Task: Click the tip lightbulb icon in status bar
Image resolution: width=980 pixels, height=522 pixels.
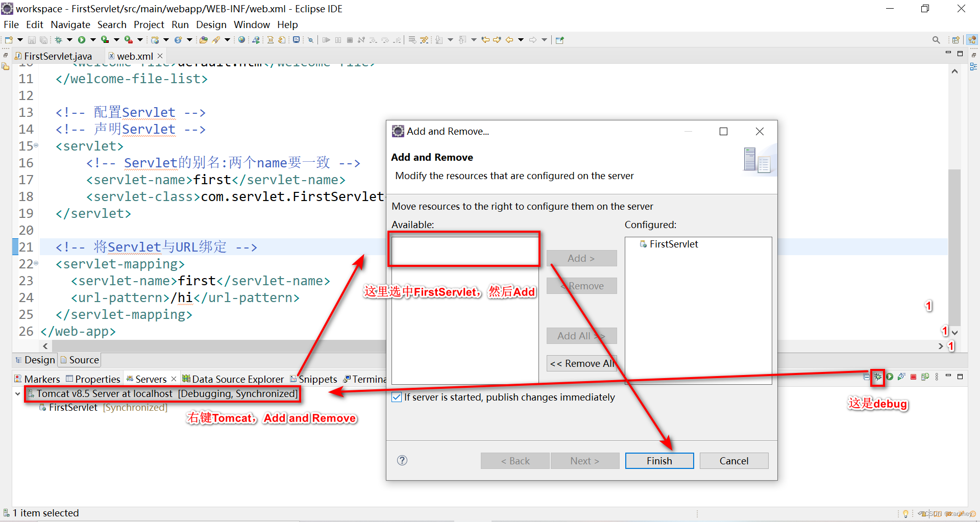Action: (x=905, y=513)
